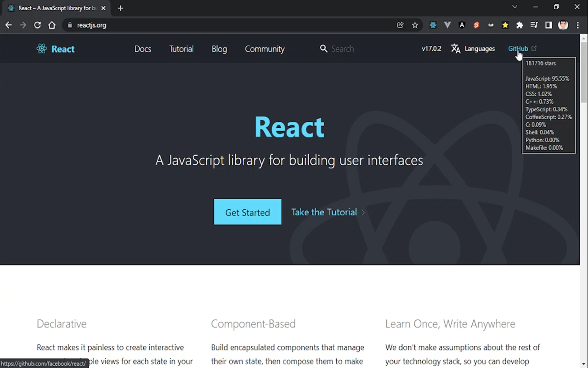Click the vertical scrollbar thumb

coord(584,71)
